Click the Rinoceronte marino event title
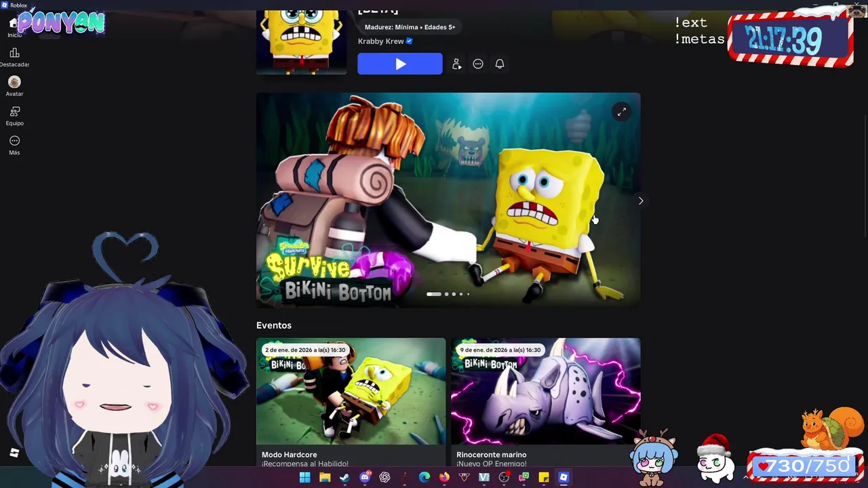Image resolution: width=868 pixels, height=488 pixels. click(x=492, y=455)
